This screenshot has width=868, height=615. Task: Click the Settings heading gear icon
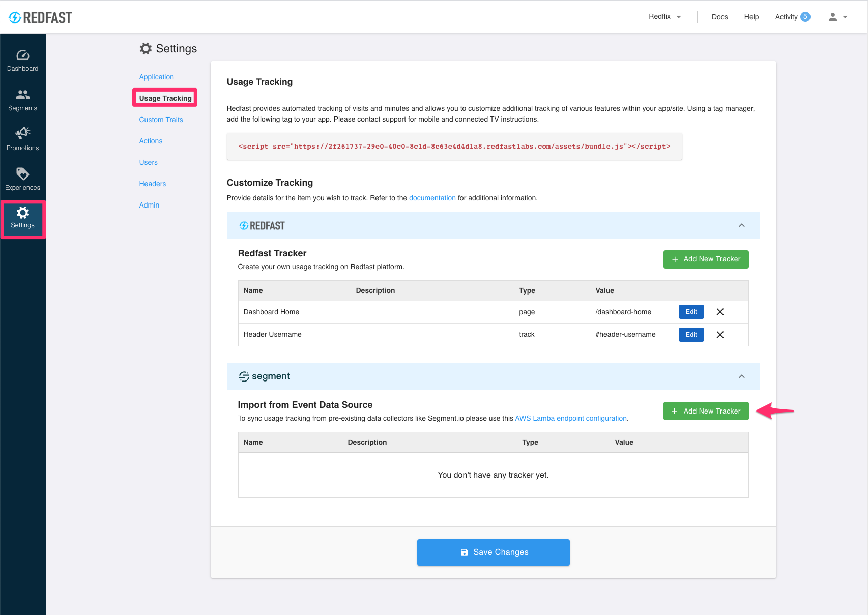pos(146,48)
